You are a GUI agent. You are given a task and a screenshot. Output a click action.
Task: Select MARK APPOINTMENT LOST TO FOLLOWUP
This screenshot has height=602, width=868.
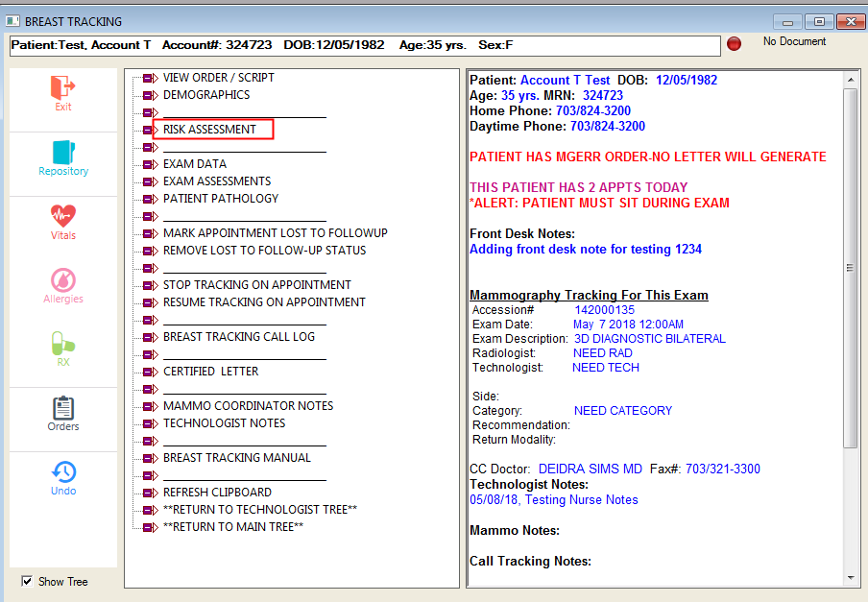(x=275, y=233)
